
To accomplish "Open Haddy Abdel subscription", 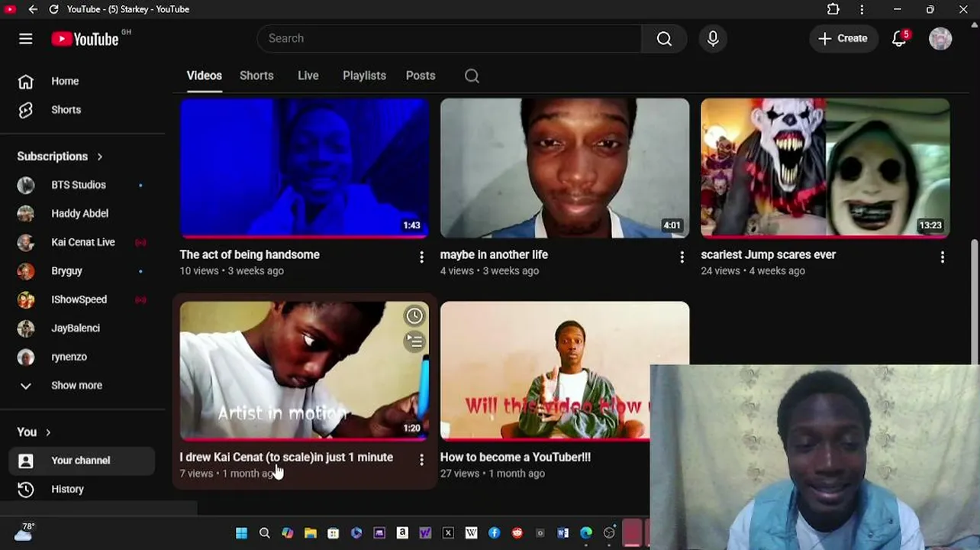I will click(x=79, y=214).
